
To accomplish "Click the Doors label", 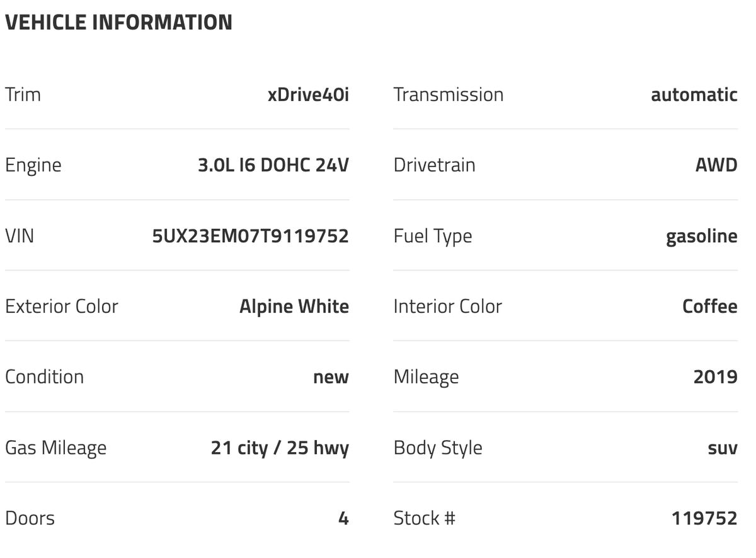I will [x=30, y=518].
